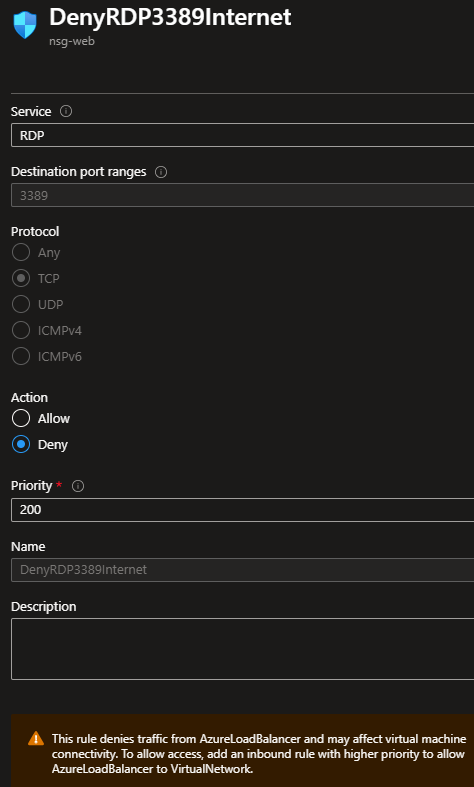Click the AzureLoadBalancer warning message text
This screenshot has height=787, width=474.
259,754
